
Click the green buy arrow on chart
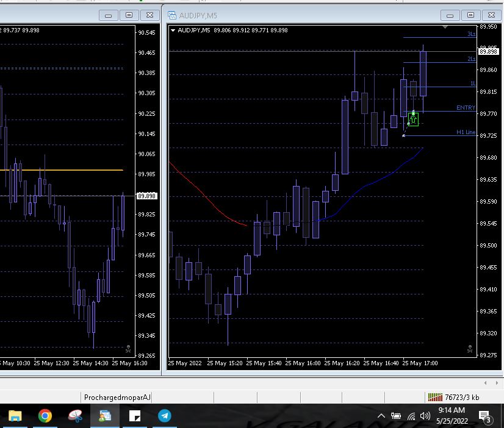(x=413, y=119)
